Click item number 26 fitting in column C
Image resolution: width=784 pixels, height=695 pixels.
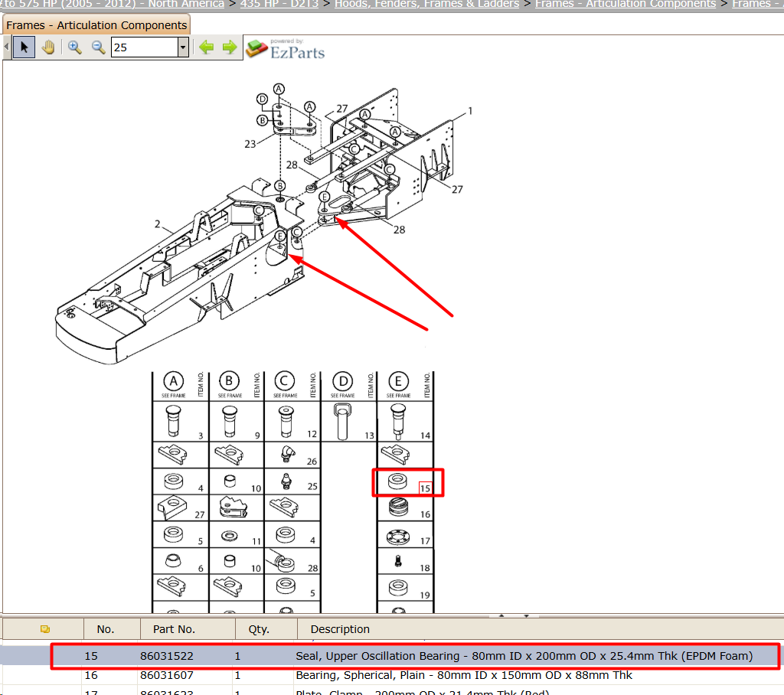click(288, 454)
